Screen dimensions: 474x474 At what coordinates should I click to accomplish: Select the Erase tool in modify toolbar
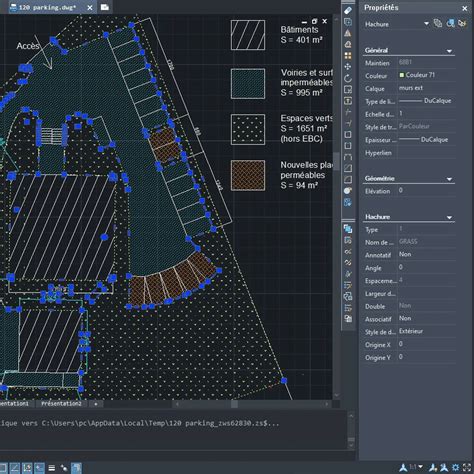point(348,10)
